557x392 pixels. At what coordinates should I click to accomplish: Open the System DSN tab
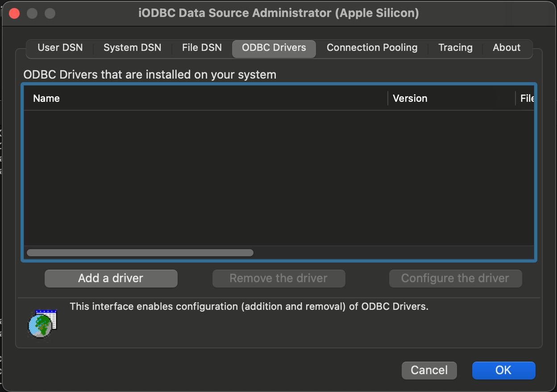[x=132, y=47]
